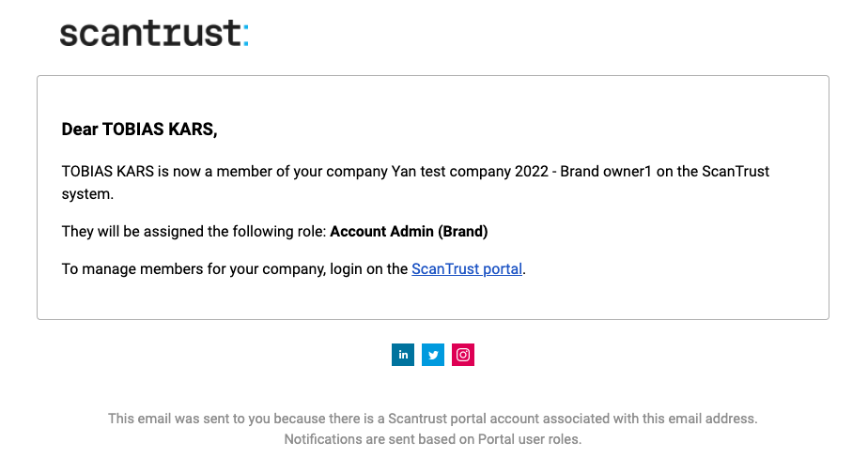The width and height of the screenshot is (868, 473).
Task: Open the Twitter bird icon
Action: pos(433,355)
